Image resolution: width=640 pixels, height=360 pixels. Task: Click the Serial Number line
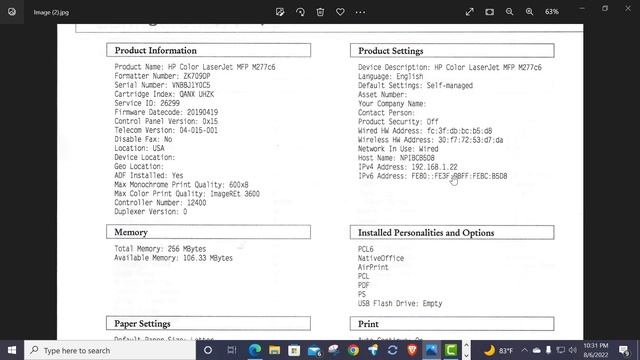pos(162,85)
